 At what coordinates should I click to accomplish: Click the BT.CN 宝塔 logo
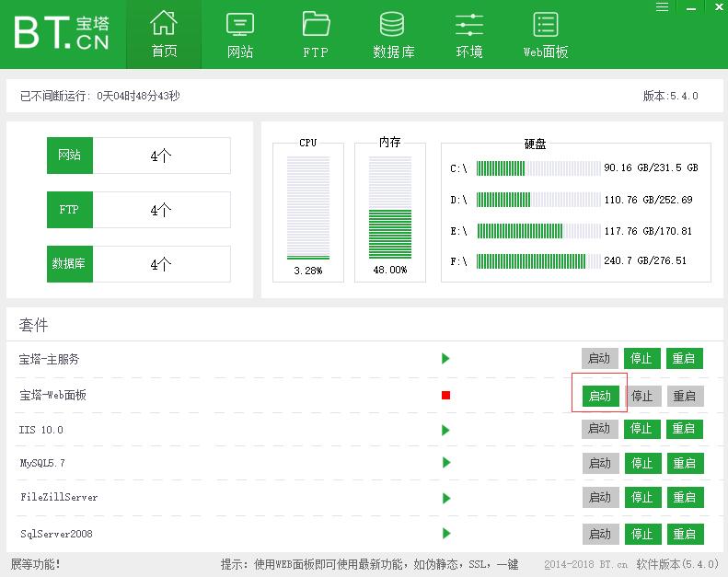(x=62, y=32)
